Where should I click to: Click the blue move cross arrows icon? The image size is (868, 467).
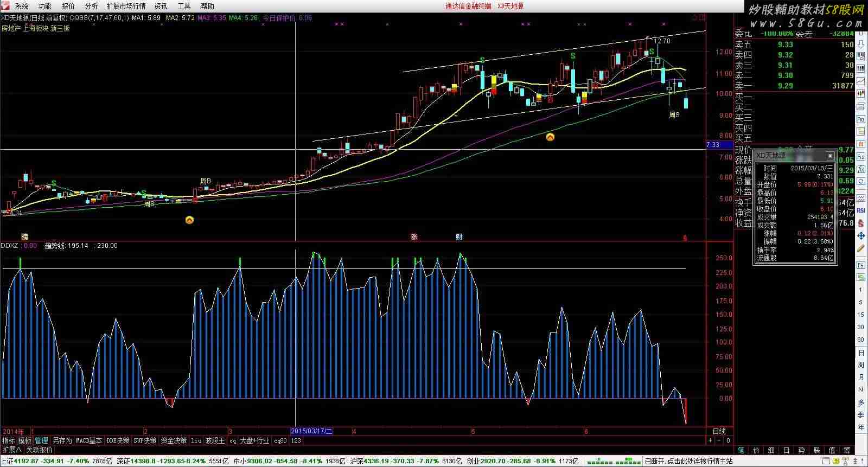[860, 236]
